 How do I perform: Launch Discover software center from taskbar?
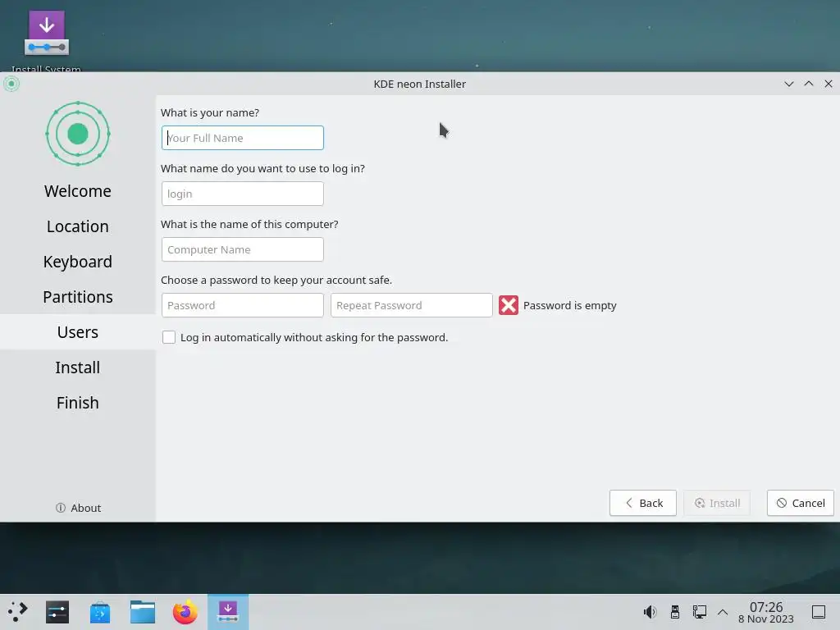[100, 612]
